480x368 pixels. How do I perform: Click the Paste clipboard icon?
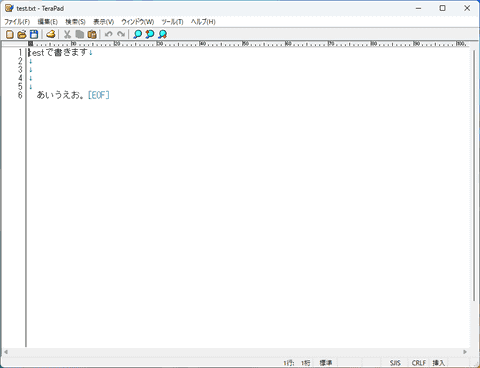[x=92, y=34]
